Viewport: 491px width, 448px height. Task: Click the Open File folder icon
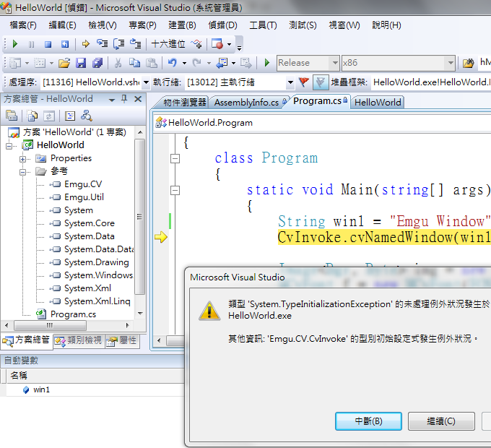tap(64, 63)
